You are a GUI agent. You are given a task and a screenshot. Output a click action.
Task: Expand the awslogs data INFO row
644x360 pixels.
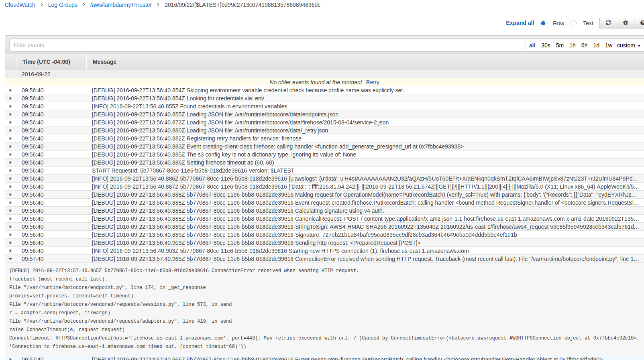coord(10,179)
